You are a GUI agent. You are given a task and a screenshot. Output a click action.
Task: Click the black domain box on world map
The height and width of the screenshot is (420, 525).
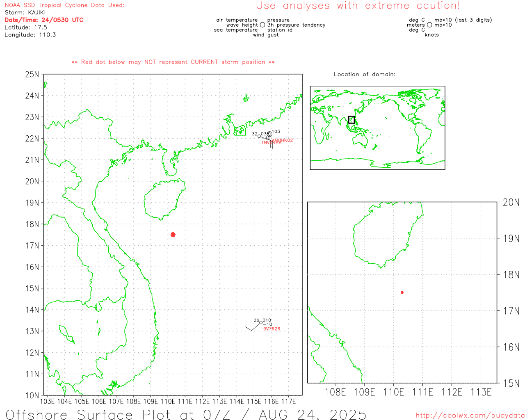[x=352, y=120]
